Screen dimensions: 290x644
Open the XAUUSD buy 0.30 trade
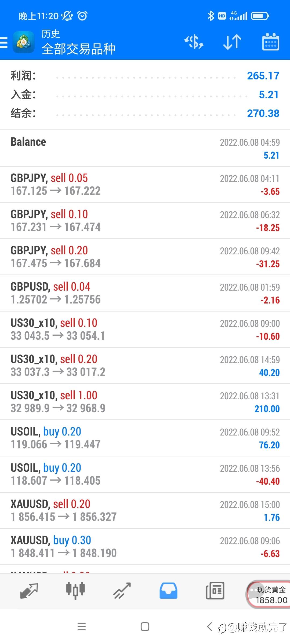[x=145, y=547]
